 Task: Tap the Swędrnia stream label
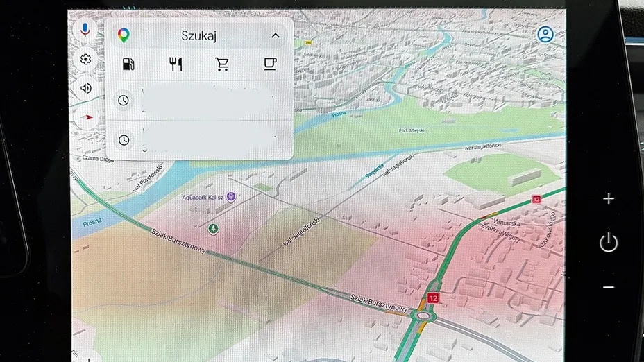coord(374,171)
